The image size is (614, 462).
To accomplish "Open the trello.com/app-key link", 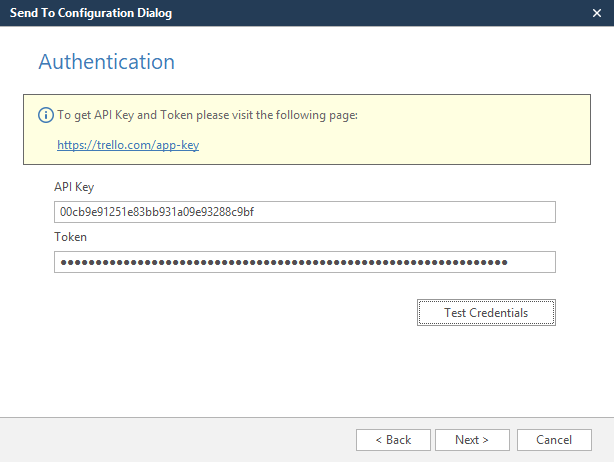I will (128, 145).
